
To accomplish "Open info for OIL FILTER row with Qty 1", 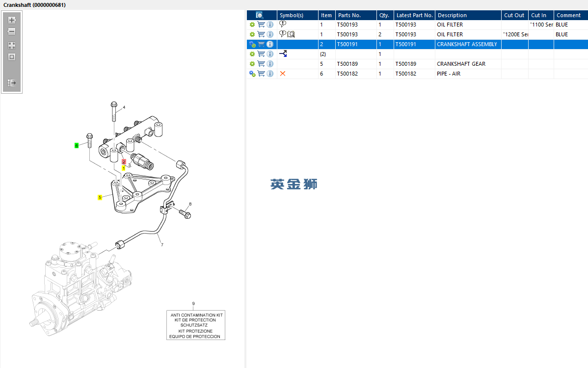I will 270,25.
